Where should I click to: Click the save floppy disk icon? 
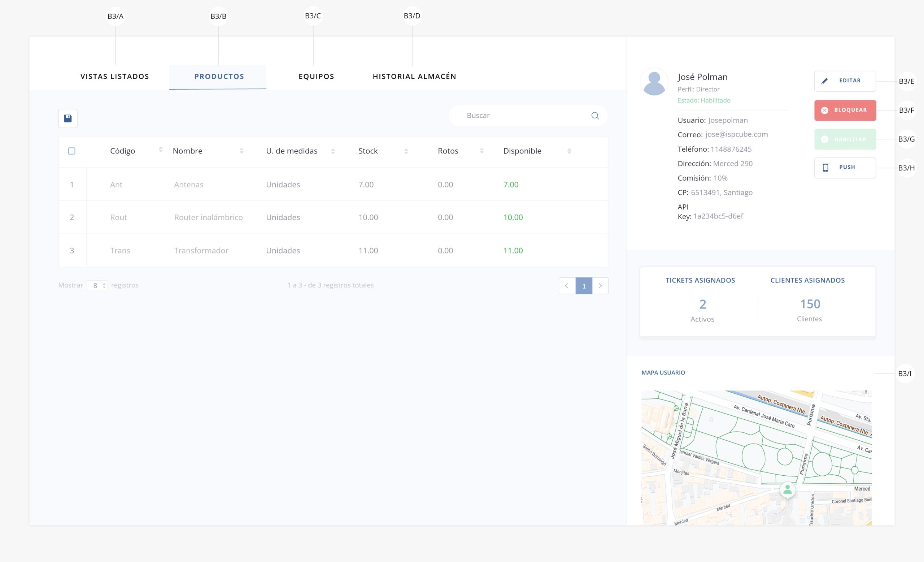point(68,118)
